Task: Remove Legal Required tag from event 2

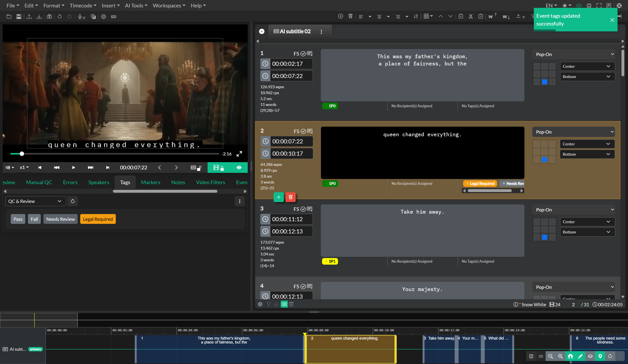Action: (x=467, y=183)
